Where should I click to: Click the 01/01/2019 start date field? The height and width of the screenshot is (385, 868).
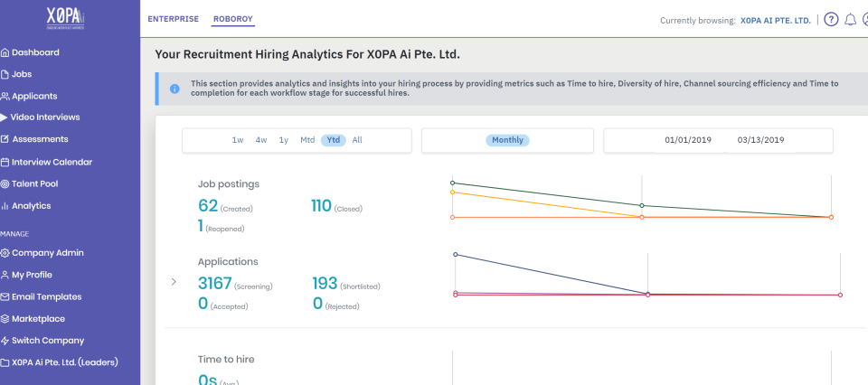coord(688,140)
